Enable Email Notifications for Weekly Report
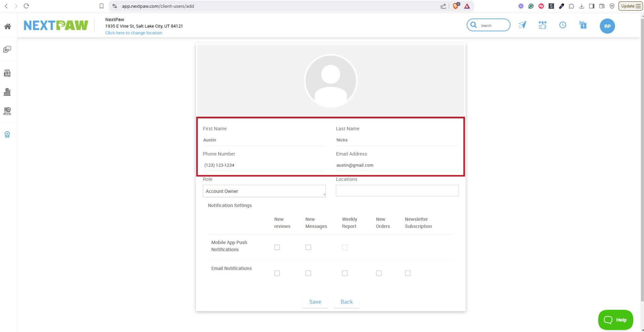Image resolution: width=644 pixels, height=332 pixels. 345,273
